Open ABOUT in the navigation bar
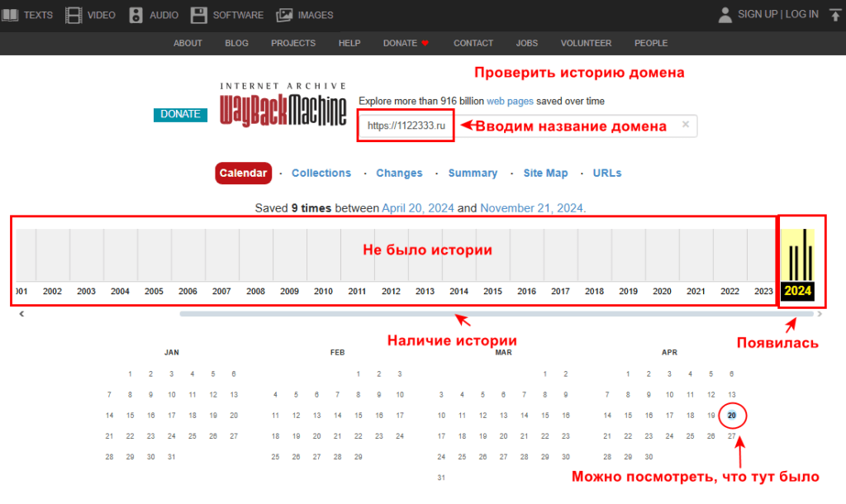 coord(188,43)
